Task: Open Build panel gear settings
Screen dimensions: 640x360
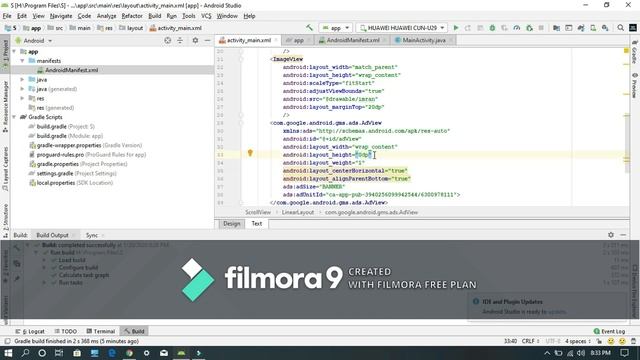Action: click(611, 235)
